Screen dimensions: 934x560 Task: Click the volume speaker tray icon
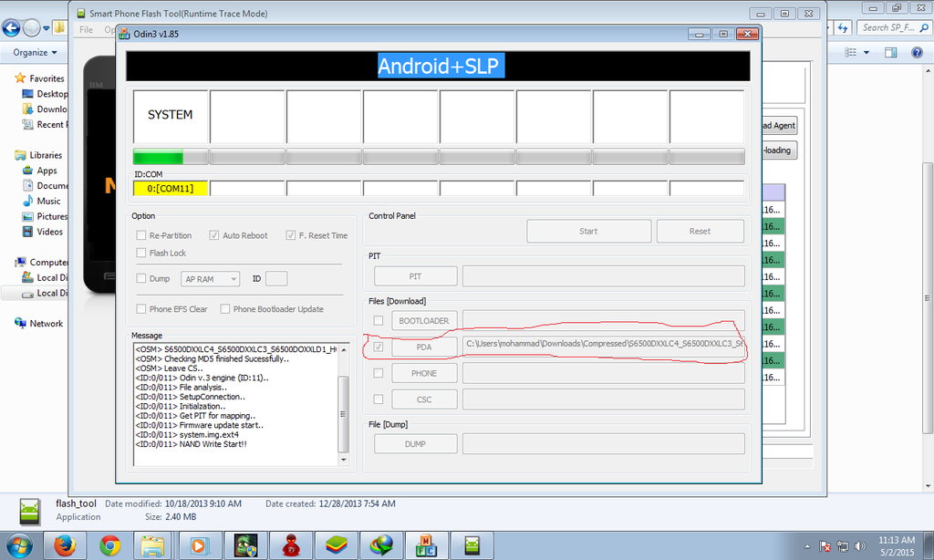pyautogui.click(x=858, y=546)
